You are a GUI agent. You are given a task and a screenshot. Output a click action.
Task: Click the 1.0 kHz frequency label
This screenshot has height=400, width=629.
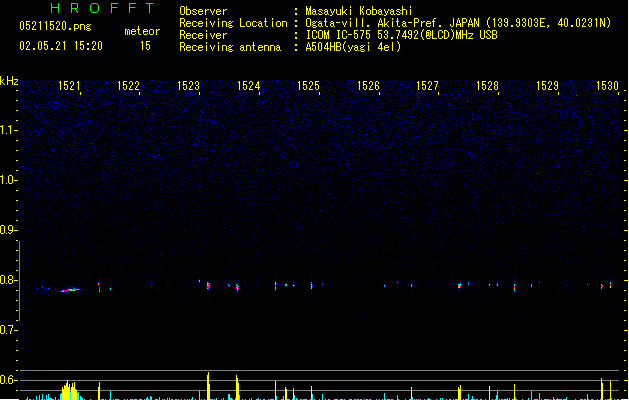point(8,180)
